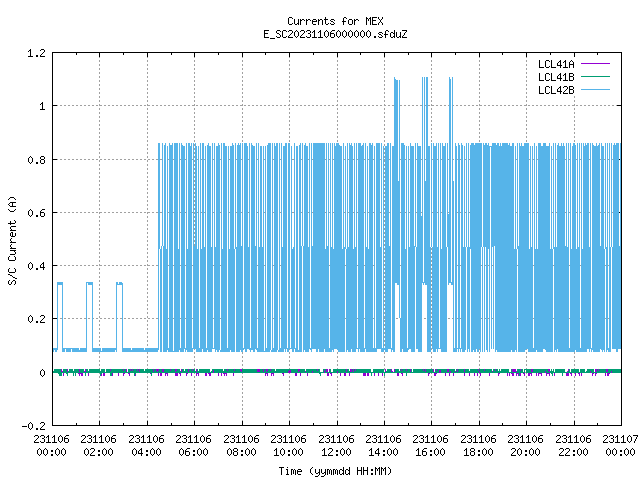Click the chart title Currents for MEX
The image size is (640, 480).
pyautogui.click(x=335, y=21)
